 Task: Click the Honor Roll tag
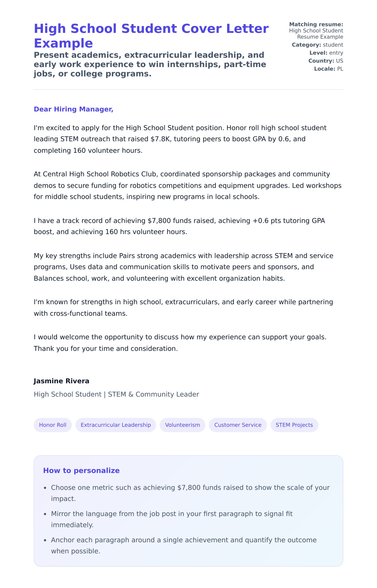[x=53, y=425]
